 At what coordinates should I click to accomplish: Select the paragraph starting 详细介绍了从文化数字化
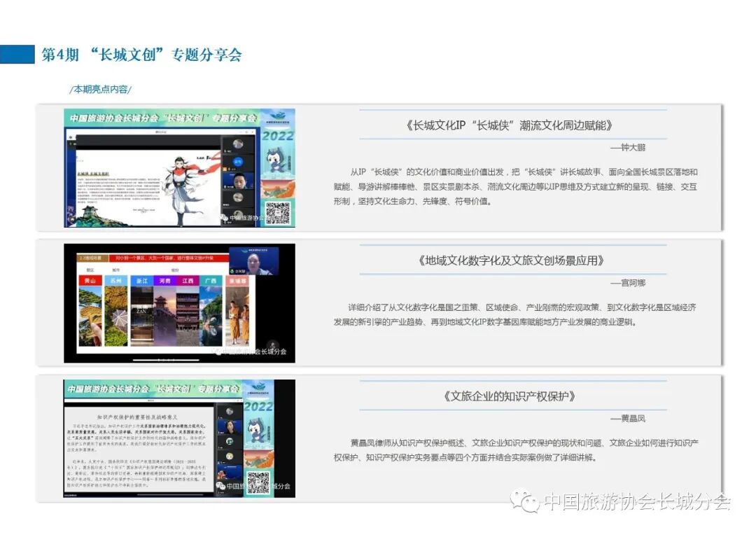click(x=514, y=314)
